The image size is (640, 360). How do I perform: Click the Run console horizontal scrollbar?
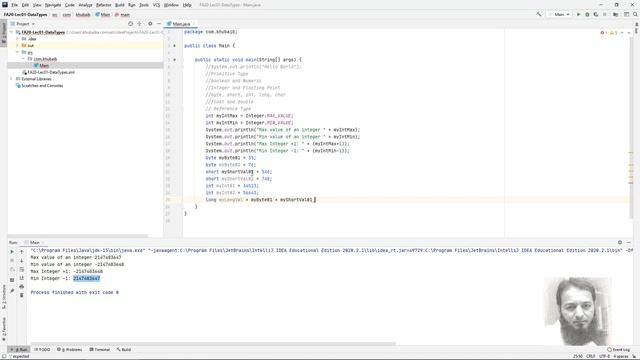213,344
